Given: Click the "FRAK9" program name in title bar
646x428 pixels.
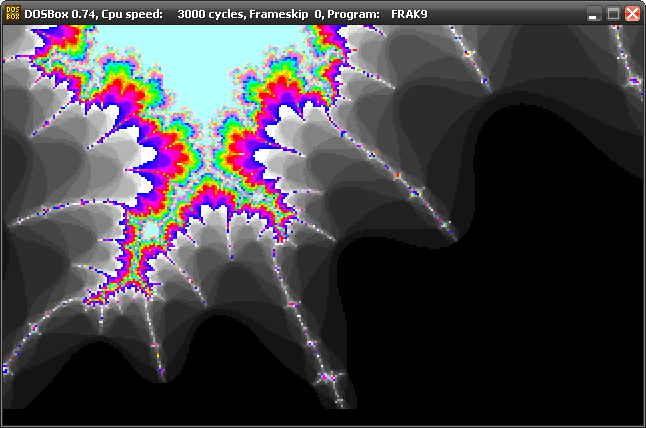Looking at the screenshot, I should click(410, 14).
